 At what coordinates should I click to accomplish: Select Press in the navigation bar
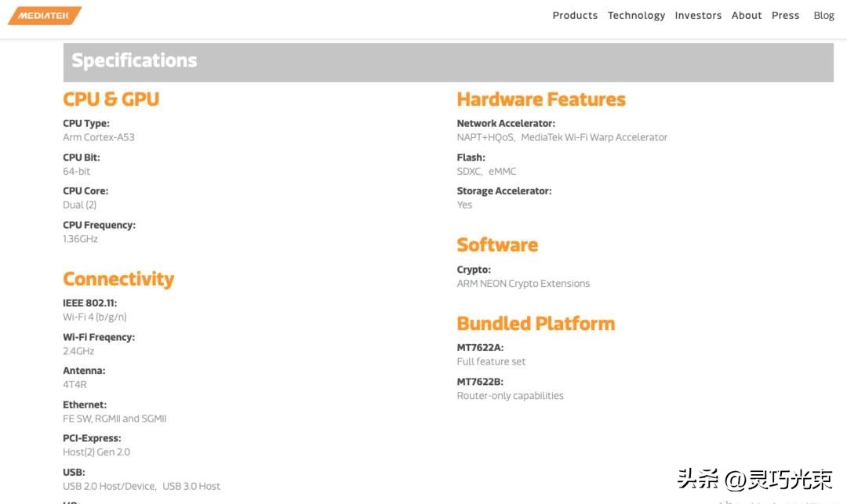click(x=785, y=16)
